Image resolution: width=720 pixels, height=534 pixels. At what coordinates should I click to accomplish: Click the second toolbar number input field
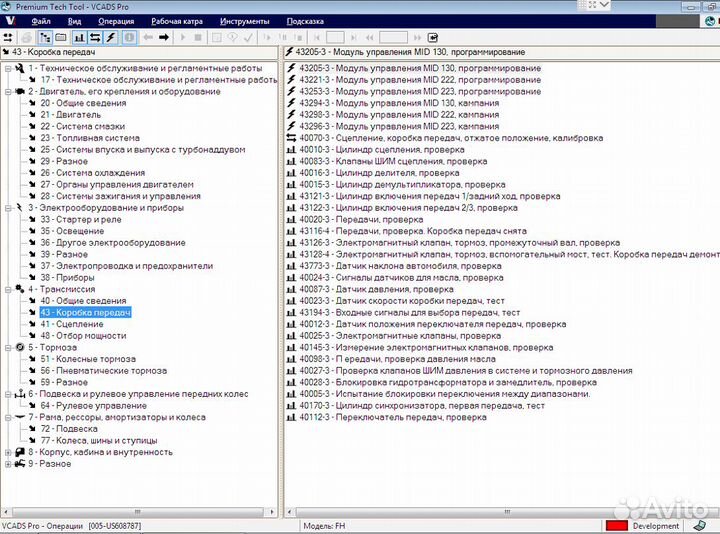394,38
